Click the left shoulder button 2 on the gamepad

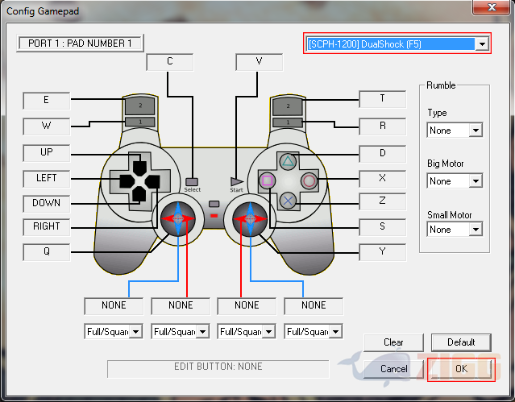[x=140, y=105]
